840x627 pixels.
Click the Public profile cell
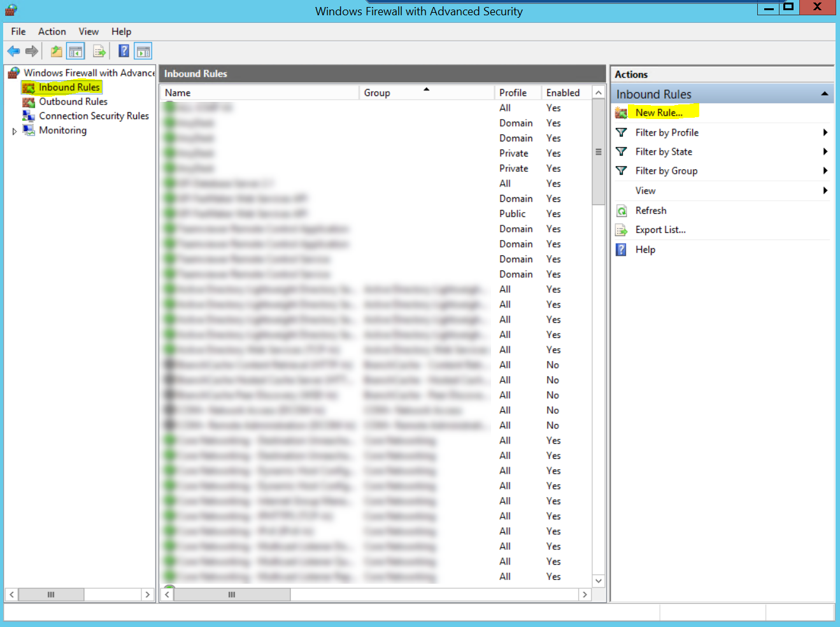pyautogui.click(x=513, y=214)
